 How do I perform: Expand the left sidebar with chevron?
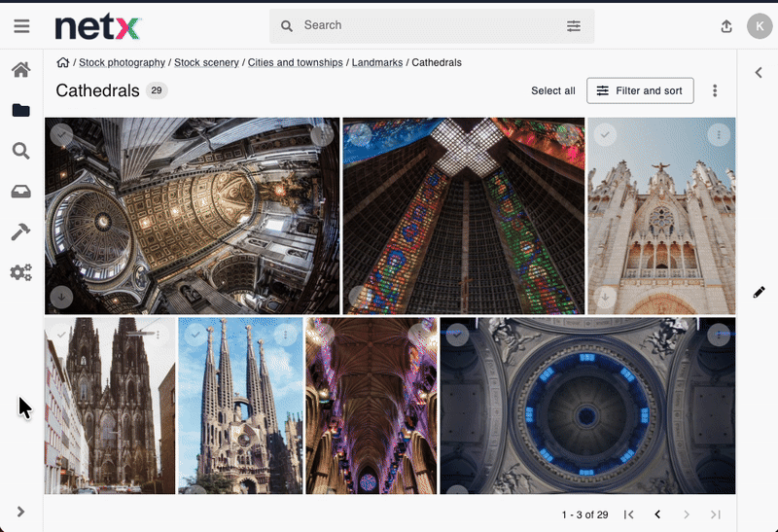(x=20, y=512)
